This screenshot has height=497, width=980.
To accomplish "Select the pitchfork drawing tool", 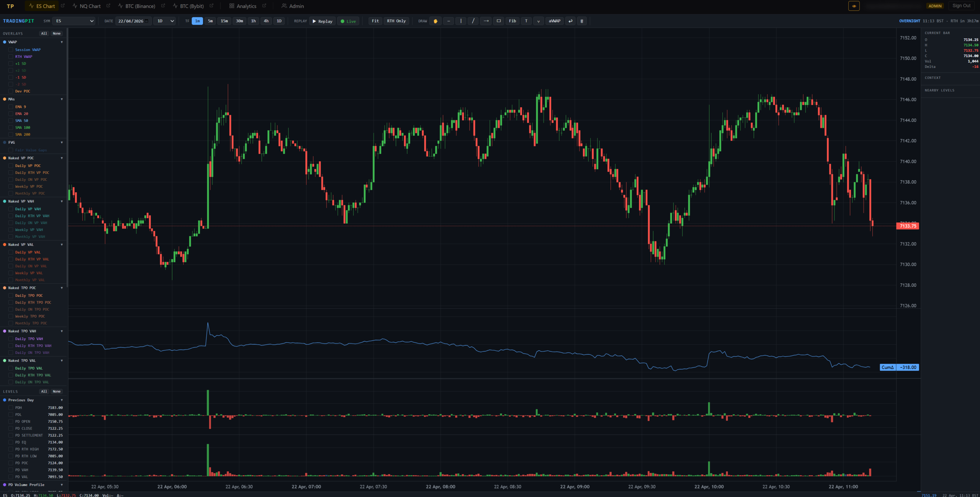I will 539,21.
